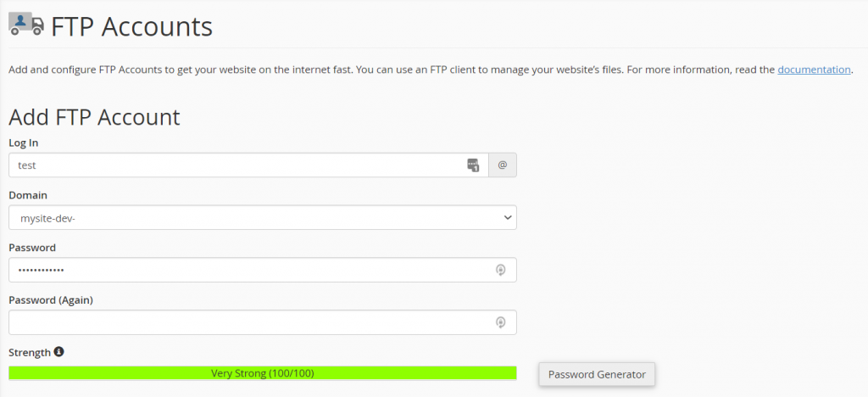Click the FTP Accounts truck icon
This screenshot has width=868, height=397.
pos(25,23)
